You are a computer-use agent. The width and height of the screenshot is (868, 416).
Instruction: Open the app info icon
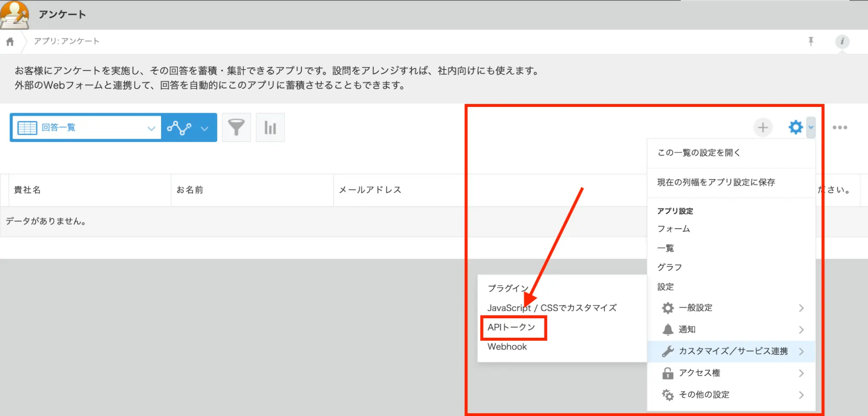[x=842, y=41]
